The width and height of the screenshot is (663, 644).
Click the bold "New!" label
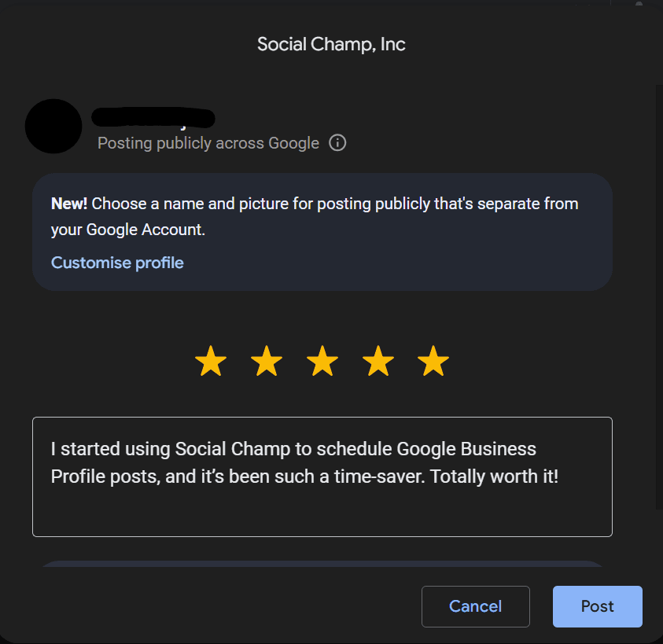69,204
